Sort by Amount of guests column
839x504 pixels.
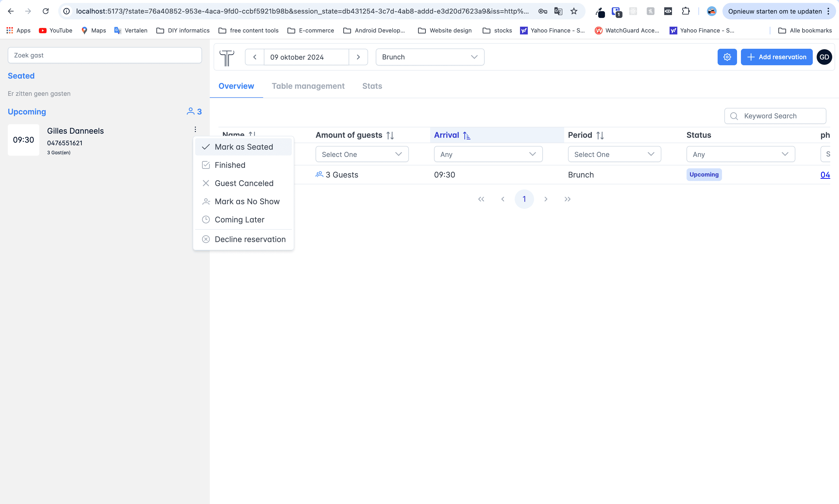click(390, 136)
